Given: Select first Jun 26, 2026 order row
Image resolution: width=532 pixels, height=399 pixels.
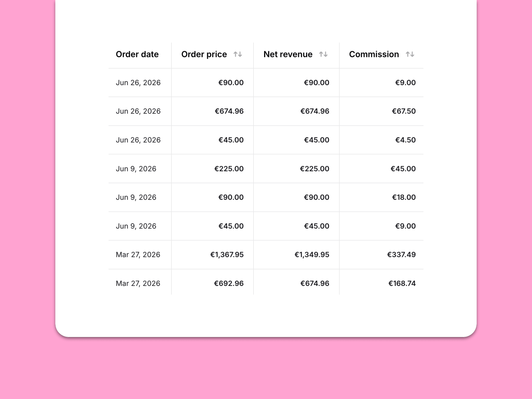Looking at the screenshot, I should [x=266, y=82].
